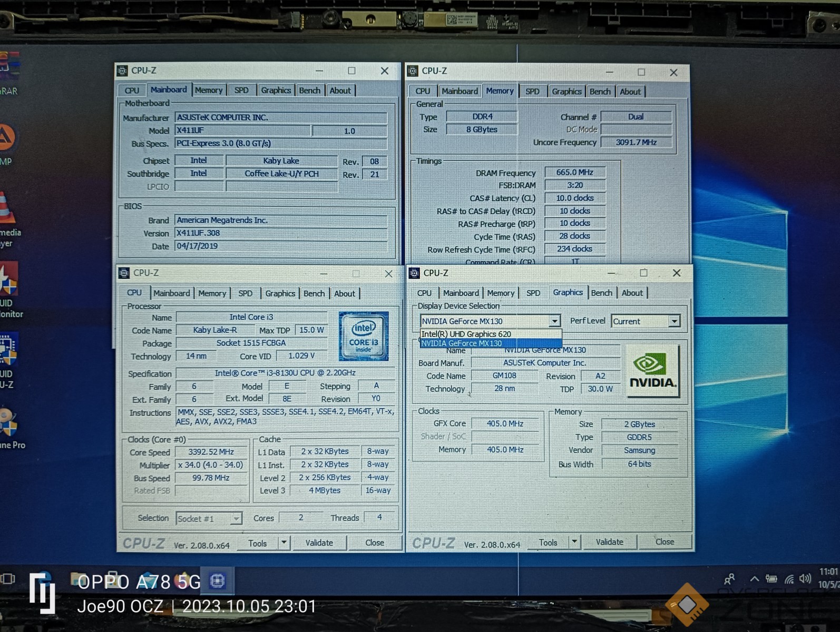Click the memory Type value 'DDR4'
Image resolution: width=840 pixels, height=632 pixels.
[482, 116]
